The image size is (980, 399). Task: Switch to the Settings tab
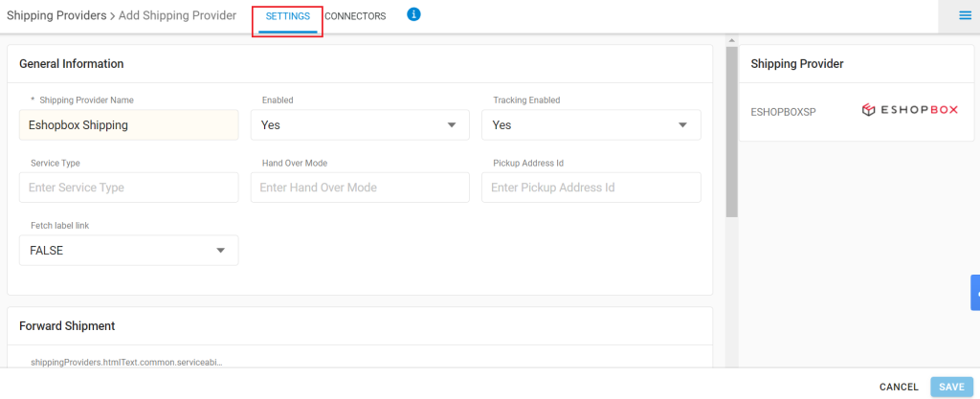point(287,17)
